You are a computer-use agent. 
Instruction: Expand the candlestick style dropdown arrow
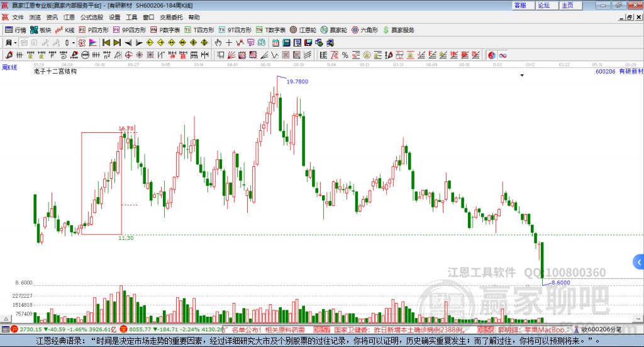pyautogui.click(x=74, y=43)
